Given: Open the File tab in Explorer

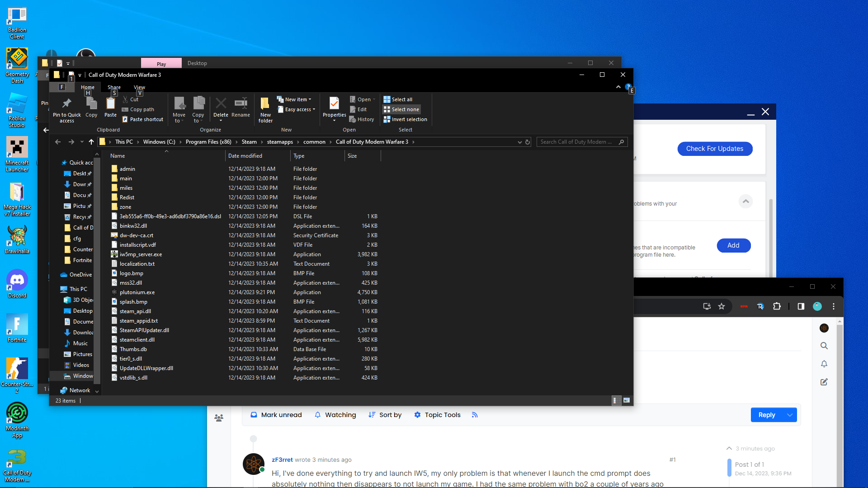Looking at the screenshot, I should (62, 87).
